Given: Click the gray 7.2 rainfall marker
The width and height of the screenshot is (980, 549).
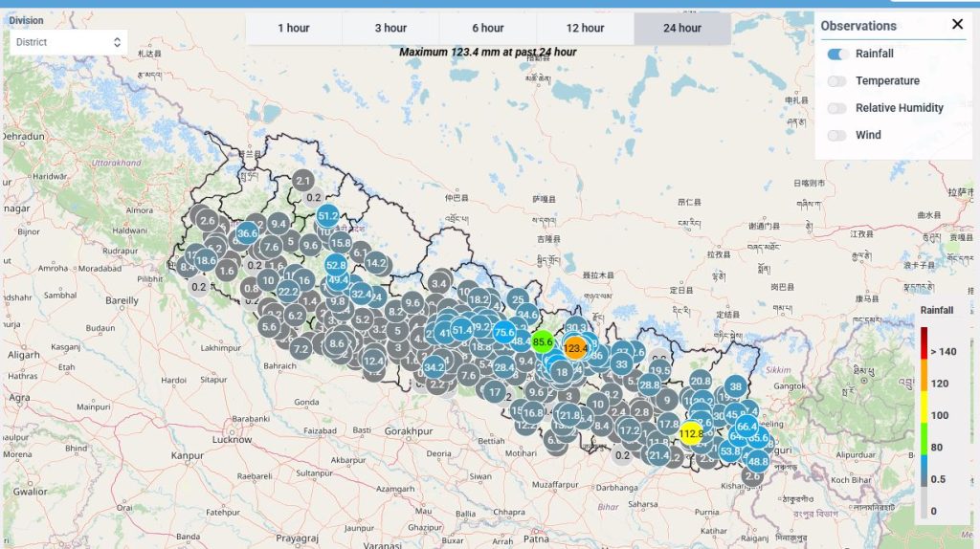Looking at the screenshot, I should click(301, 348).
